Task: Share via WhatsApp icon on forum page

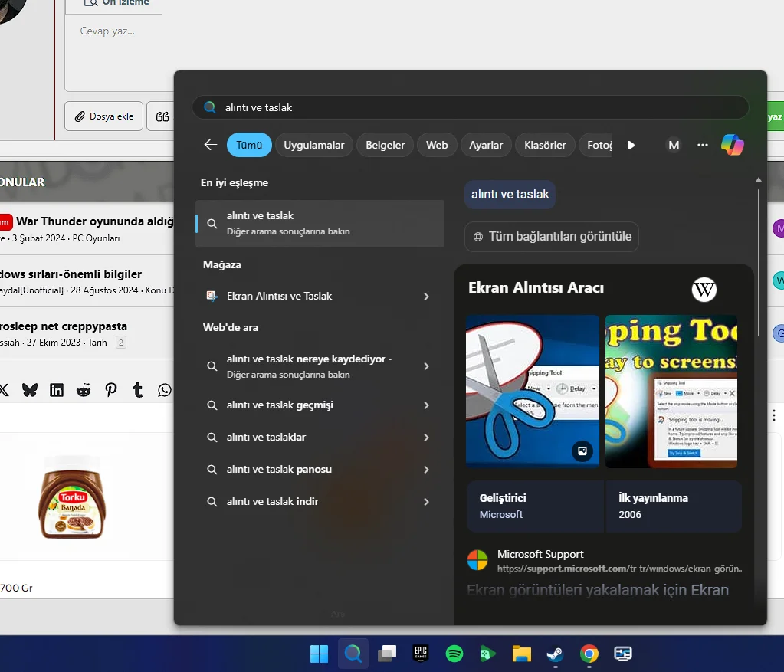Action: (165, 390)
